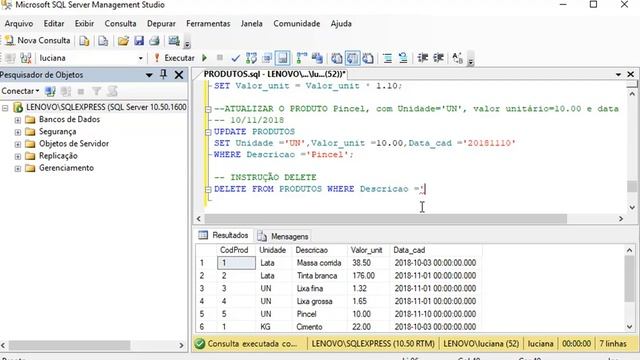Select Results to Text icon
640x360 pixels.
pos(337,58)
